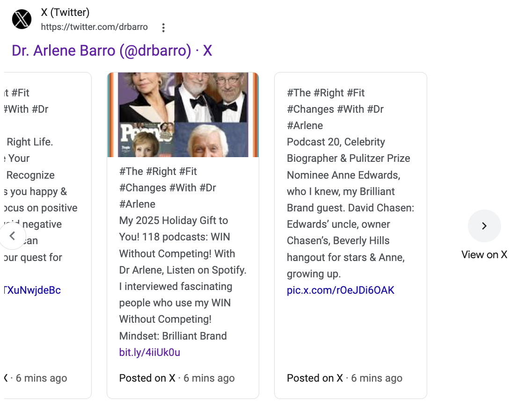This screenshot has width=524, height=420.
Task: Click 'Posted on X · 6 mins ago' under Podcast 20 tweet
Action: point(344,378)
